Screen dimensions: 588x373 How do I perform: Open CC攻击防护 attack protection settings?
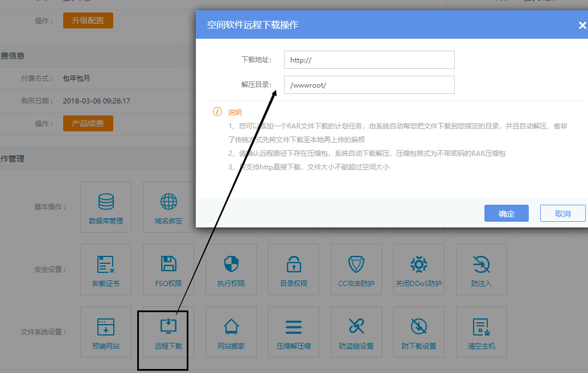point(356,269)
